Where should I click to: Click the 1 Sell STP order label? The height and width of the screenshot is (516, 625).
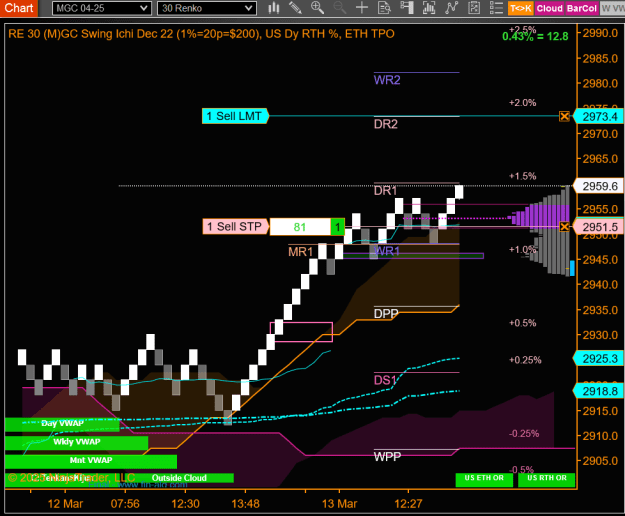(x=236, y=227)
